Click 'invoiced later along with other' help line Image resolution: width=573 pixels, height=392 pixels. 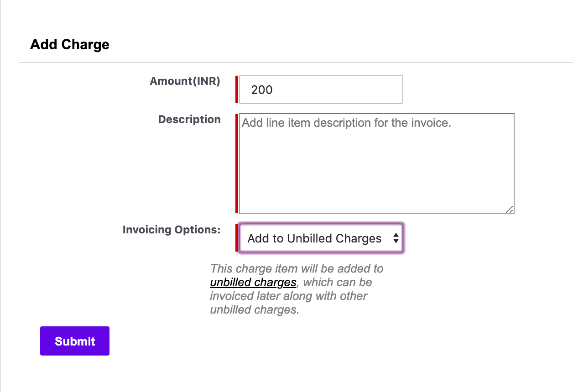[288, 296]
